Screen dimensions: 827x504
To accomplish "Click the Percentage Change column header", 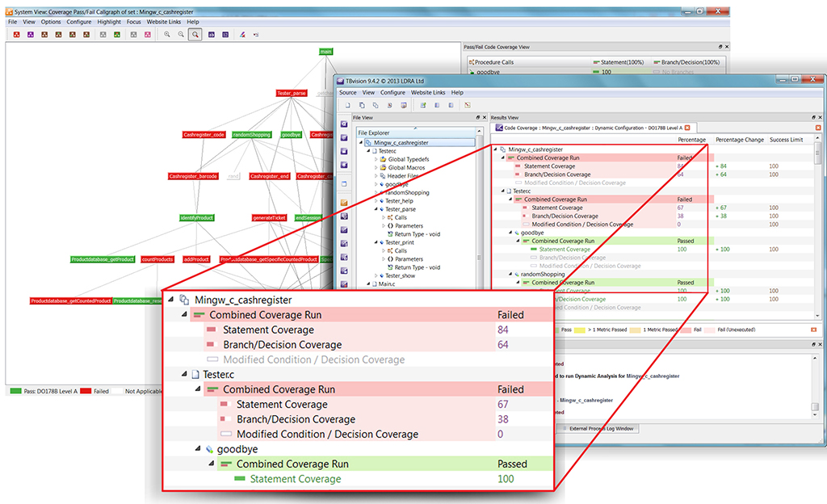I will pyautogui.click(x=739, y=140).
